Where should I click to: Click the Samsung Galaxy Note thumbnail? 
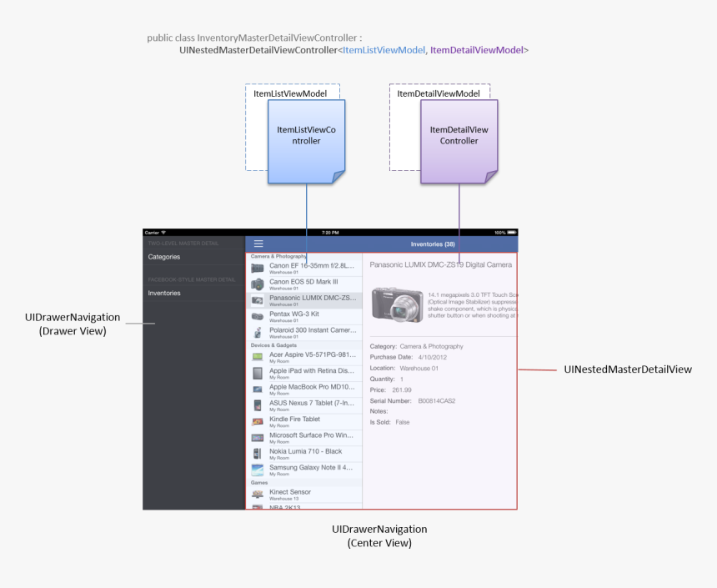pos(258,470)
